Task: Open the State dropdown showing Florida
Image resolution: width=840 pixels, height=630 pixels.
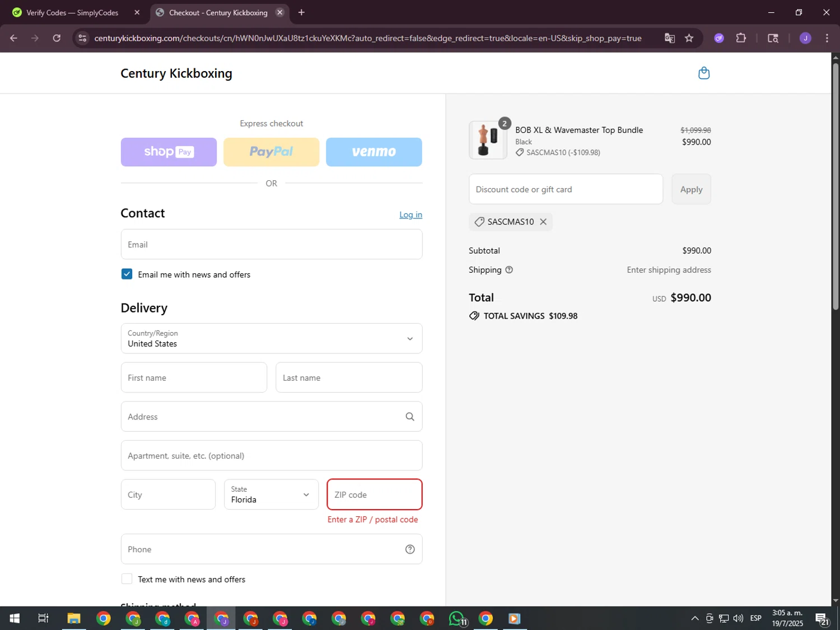Action: coord(271,494)
